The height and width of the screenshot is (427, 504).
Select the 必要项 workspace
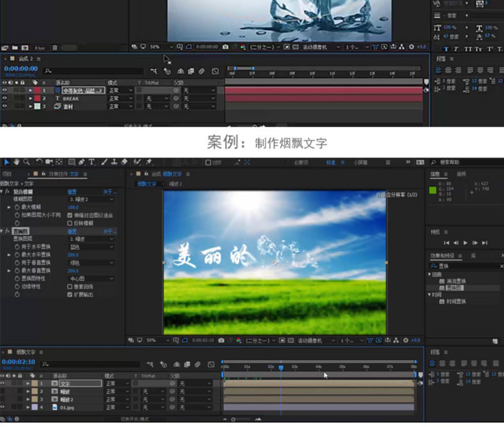[x=301, y=163]
